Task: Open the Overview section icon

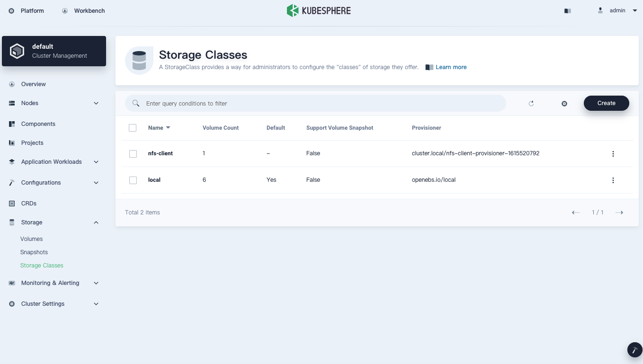Action: coord(11,84)
